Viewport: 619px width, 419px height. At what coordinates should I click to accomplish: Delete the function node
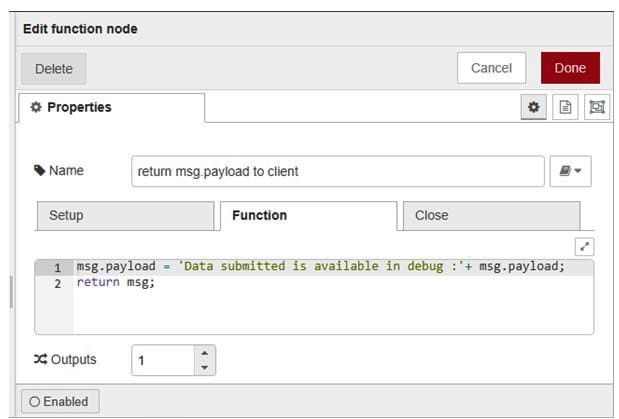pos(54,69)
